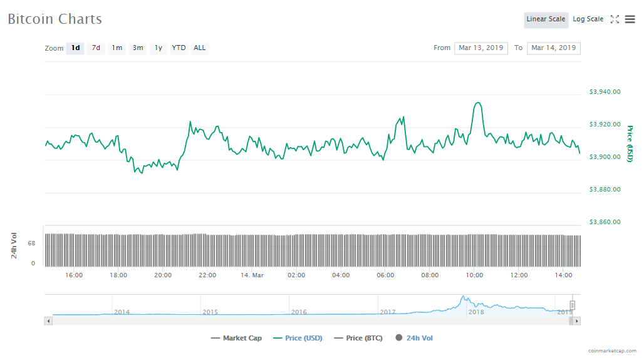The height and width of the screenshot is (358, 644).
Task: Select the 7d zoom range
Action: pyautogui.click(x=96, y=48)
